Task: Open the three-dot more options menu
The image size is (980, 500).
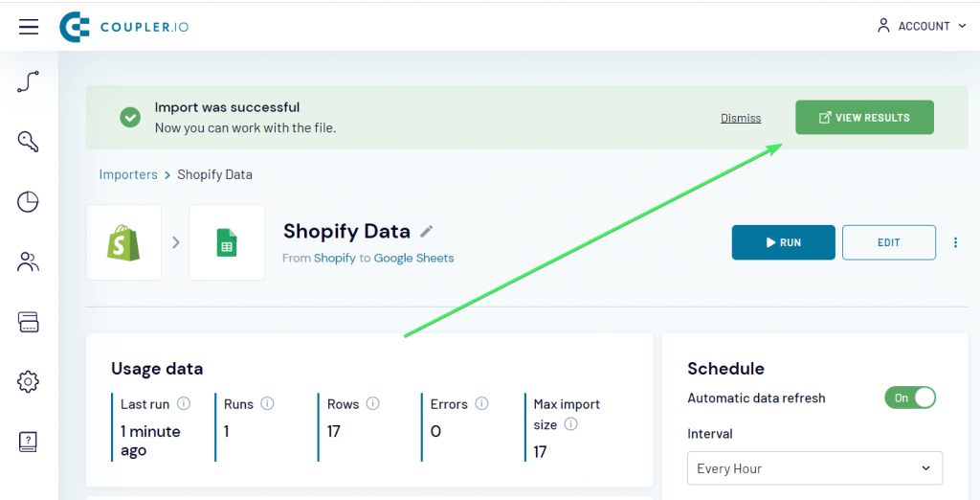Action: (955, 242)
